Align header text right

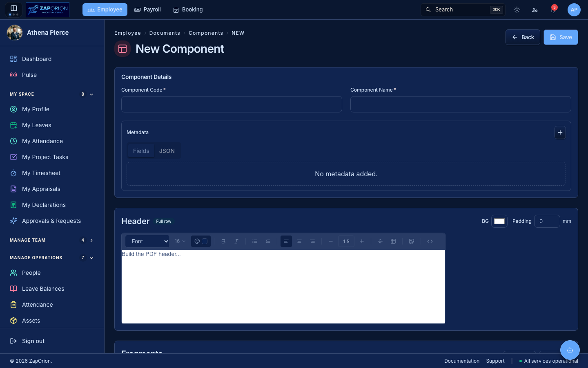[x=312, y=241]
